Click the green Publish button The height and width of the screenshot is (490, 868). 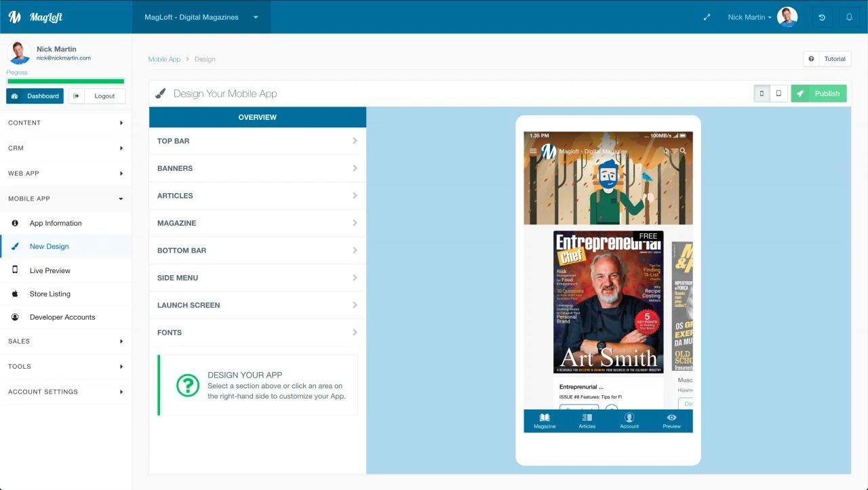(x=818, y=93)
